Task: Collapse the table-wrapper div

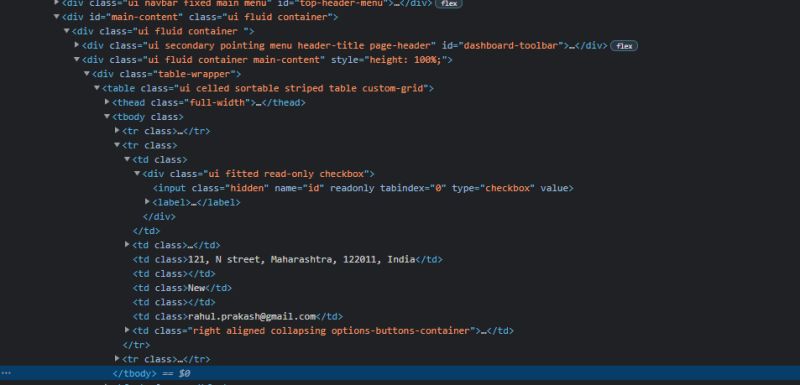Action: pyautogui.click(x=87, y=74)
